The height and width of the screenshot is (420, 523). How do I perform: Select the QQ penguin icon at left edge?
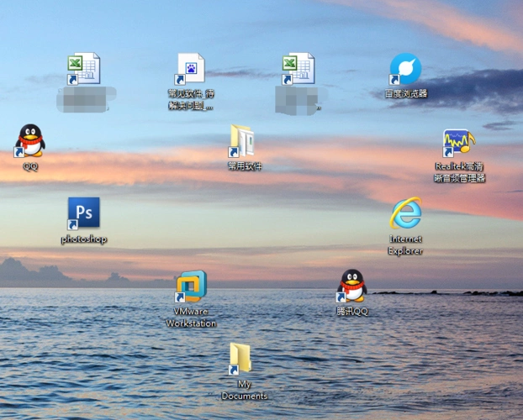click(x=30, y=141)
